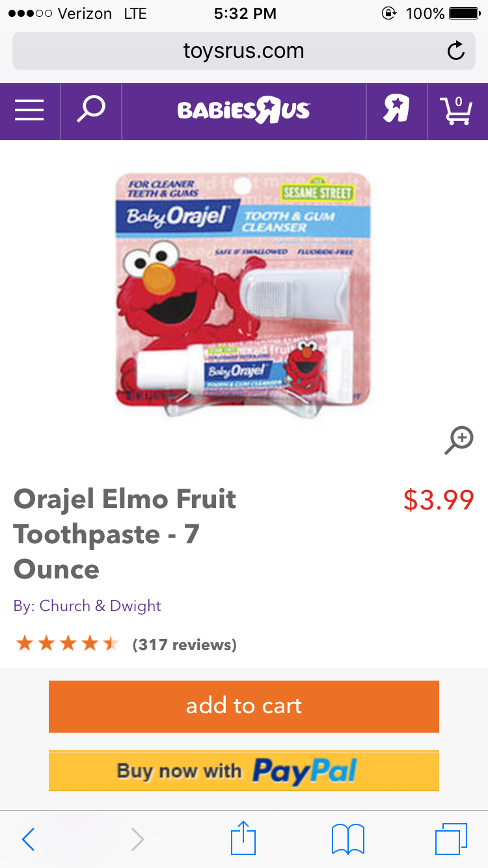Choose Buy now with PayPal
Viewport: 488px width, 868px height.
[244, 771]
